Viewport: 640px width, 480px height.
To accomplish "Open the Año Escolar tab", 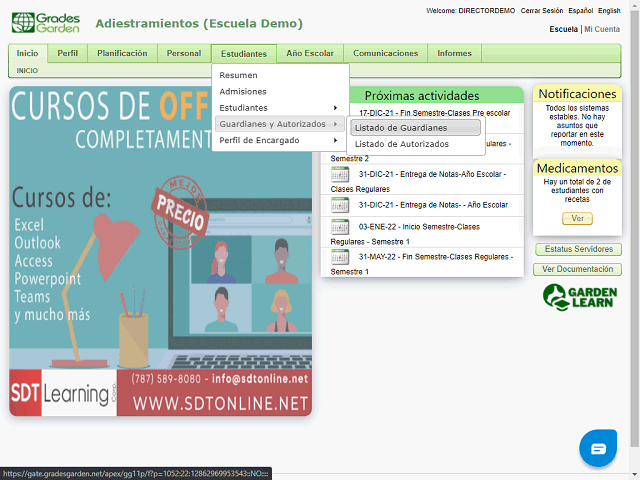I will click(x=310, y=53).
